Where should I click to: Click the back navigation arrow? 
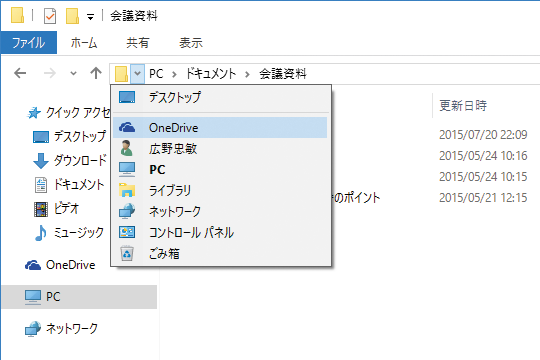tap(20, 73)
